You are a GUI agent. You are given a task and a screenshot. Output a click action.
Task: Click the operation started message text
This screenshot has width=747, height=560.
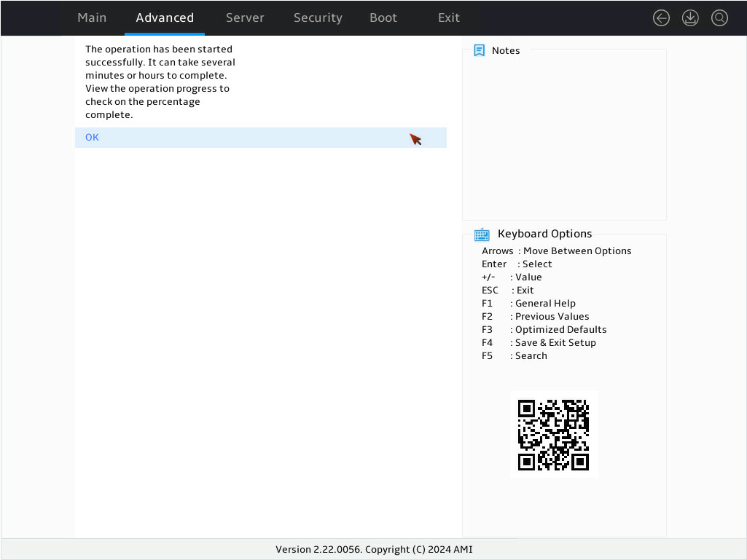pyautogui.click(x=160, y=82)
